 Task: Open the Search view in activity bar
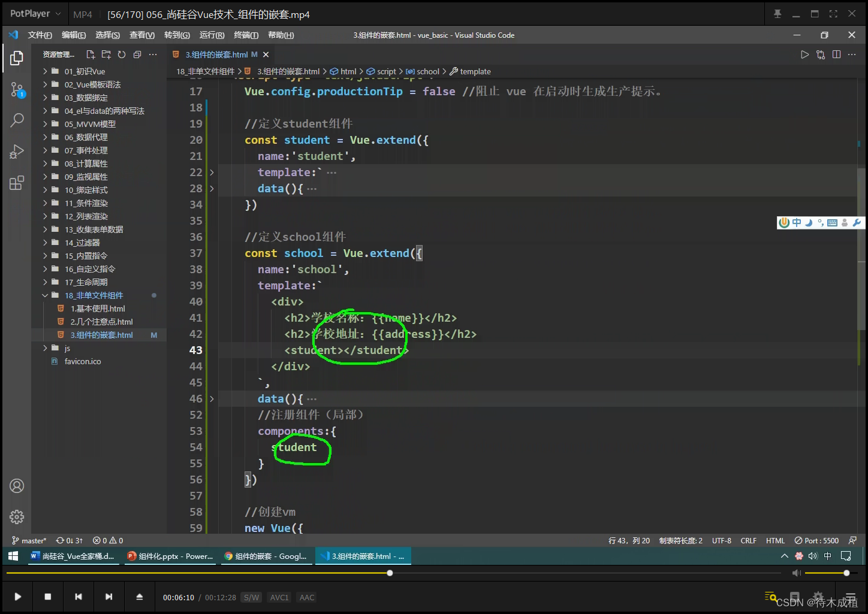tap(17, 120)
